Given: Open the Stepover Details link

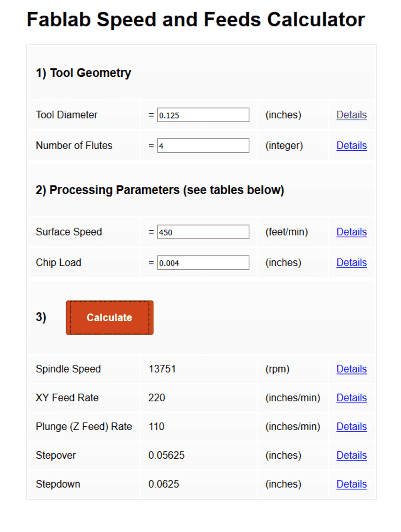Looking at the screenshot, I should coord(351,455).
